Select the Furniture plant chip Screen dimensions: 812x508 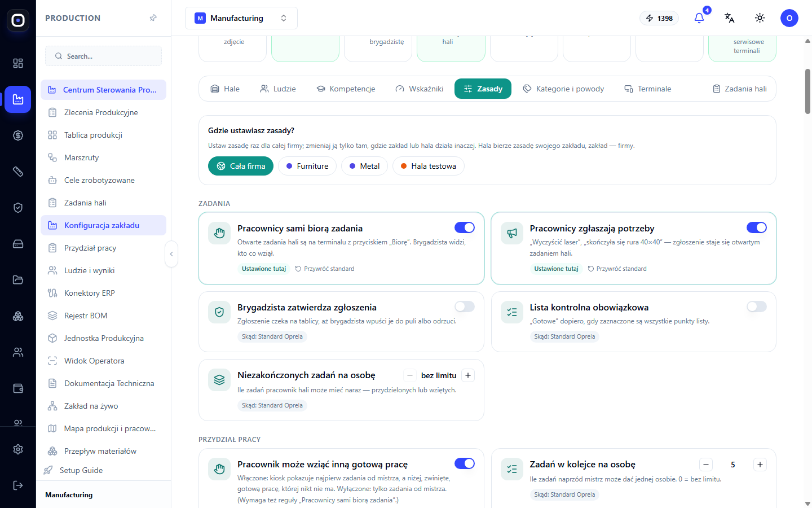tap(307, 166)
